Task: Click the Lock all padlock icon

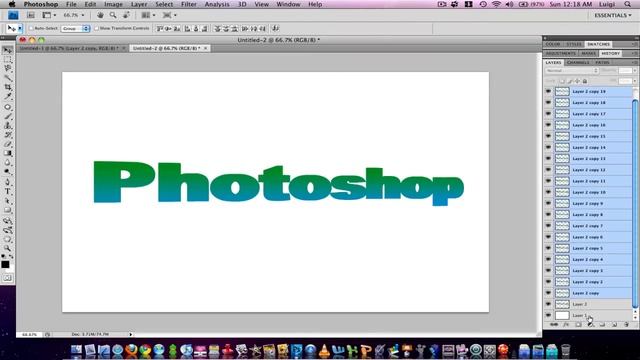Action: coord(584,81)
